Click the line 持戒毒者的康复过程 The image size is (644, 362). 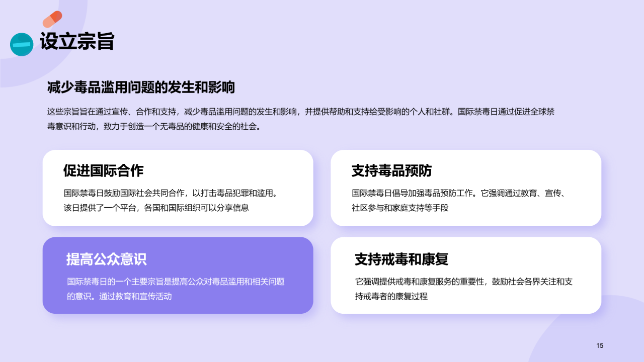tap(391, 296)
